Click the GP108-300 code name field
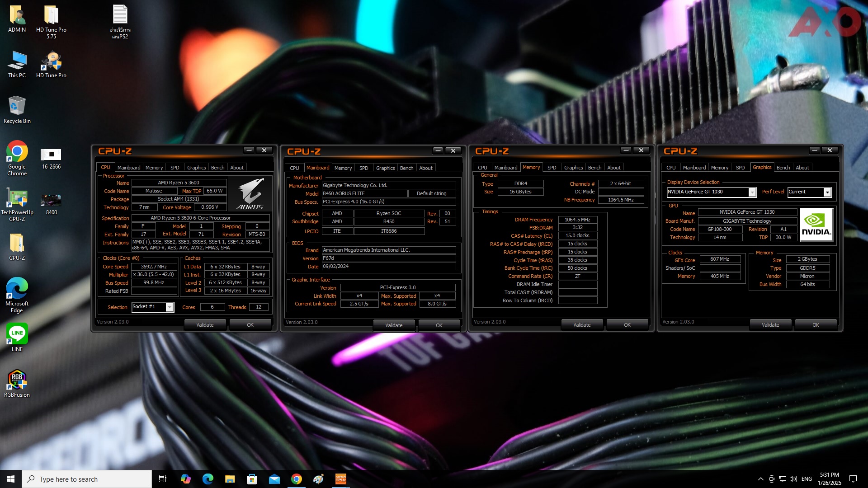The image size is (868, 488). tap(720, 230)
